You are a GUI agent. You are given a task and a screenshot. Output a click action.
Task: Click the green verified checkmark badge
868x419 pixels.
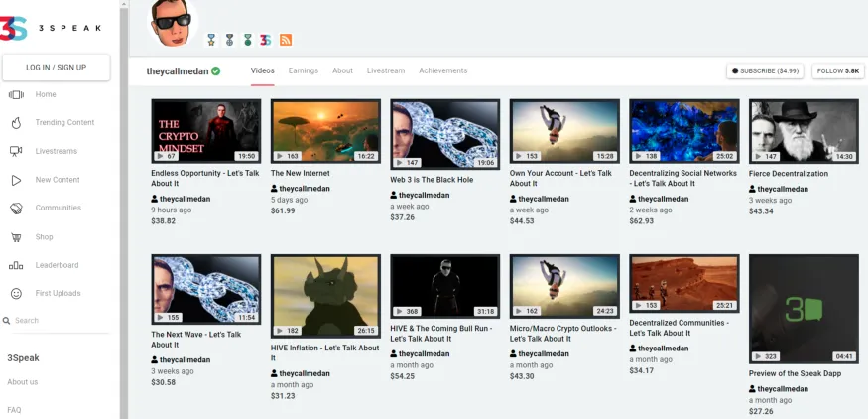pyautogui.click(x=216, y=70)
